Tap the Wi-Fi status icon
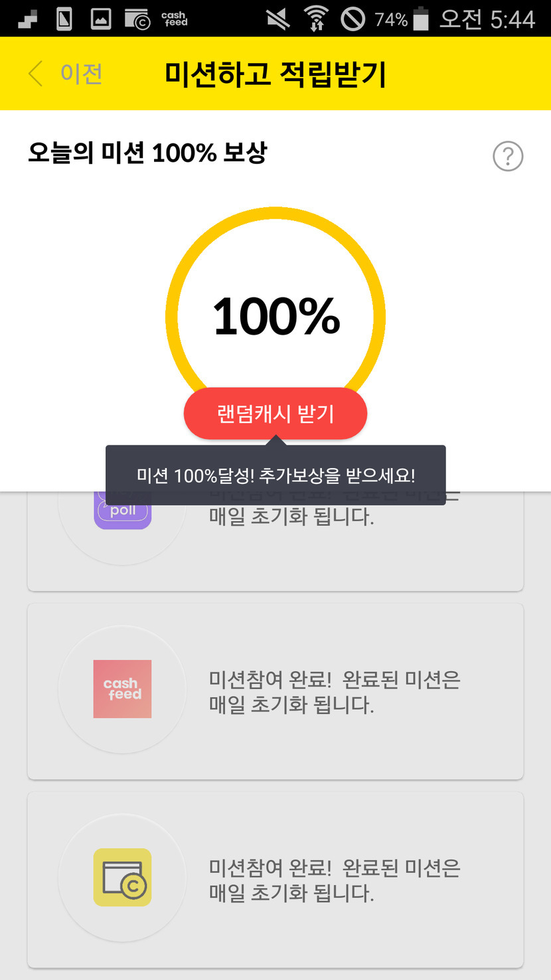The image size is (551, 980). 316,19
